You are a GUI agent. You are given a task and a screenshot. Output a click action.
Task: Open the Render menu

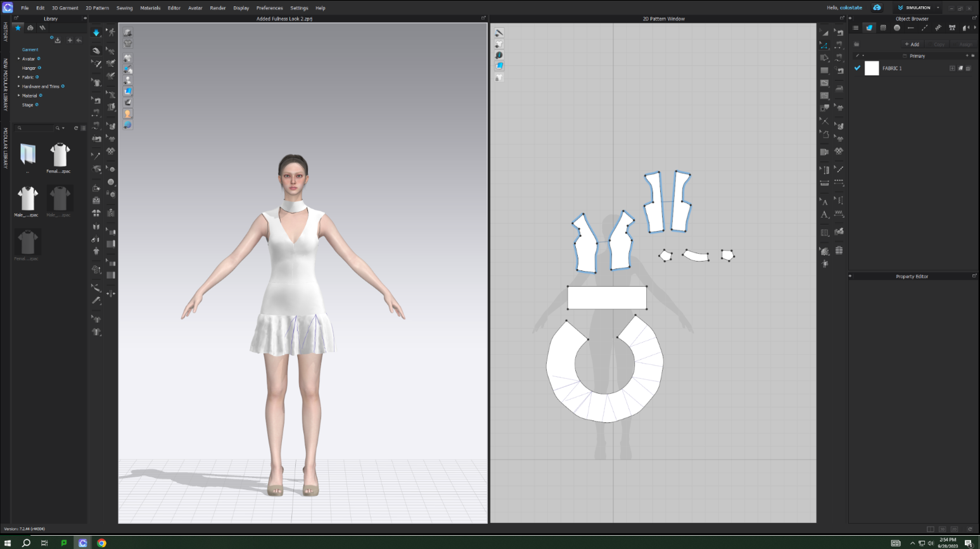tap(218, 8)
